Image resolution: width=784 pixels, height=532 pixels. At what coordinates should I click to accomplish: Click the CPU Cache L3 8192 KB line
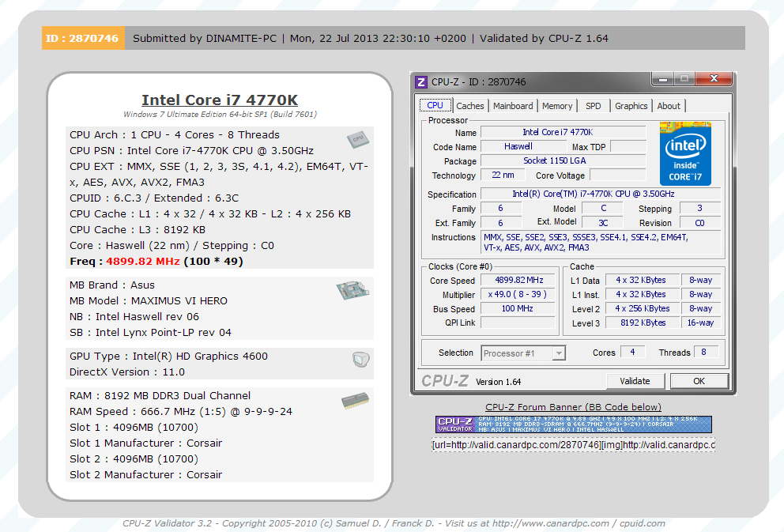138,230
